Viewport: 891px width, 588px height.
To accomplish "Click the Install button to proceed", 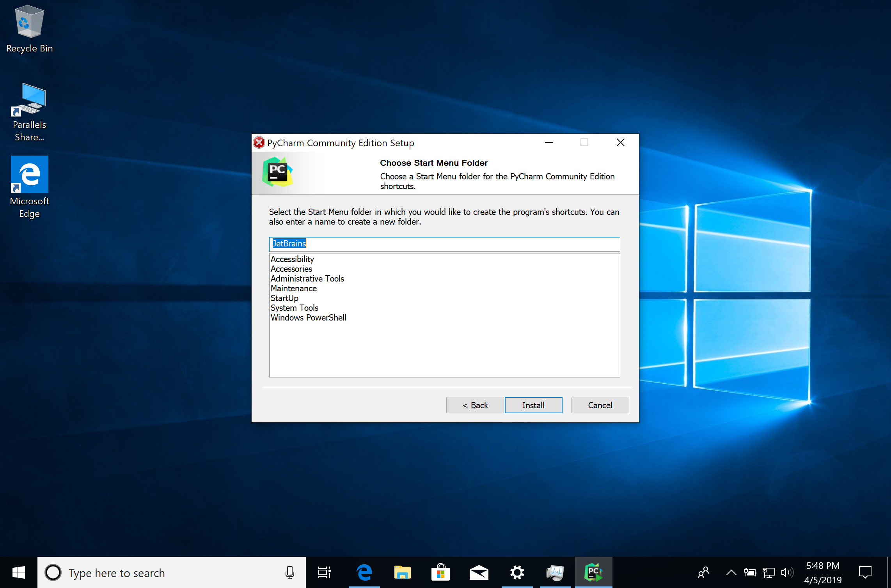I will tap(534, 404).
